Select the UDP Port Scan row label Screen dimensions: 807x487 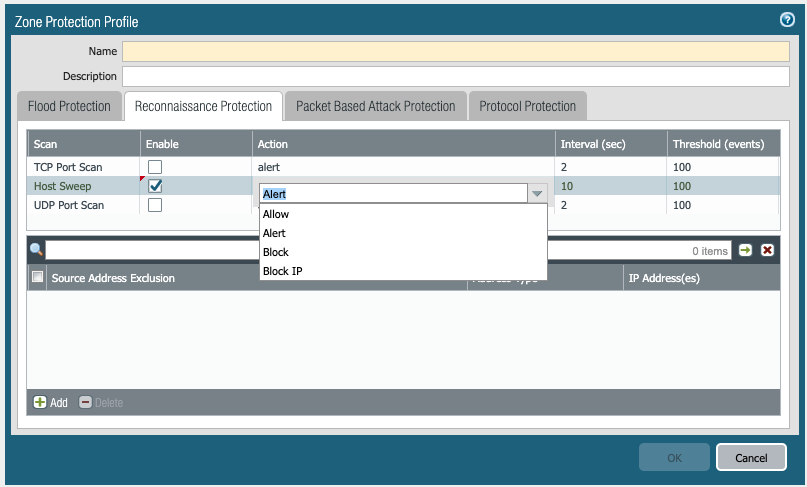tap(68, 205)
